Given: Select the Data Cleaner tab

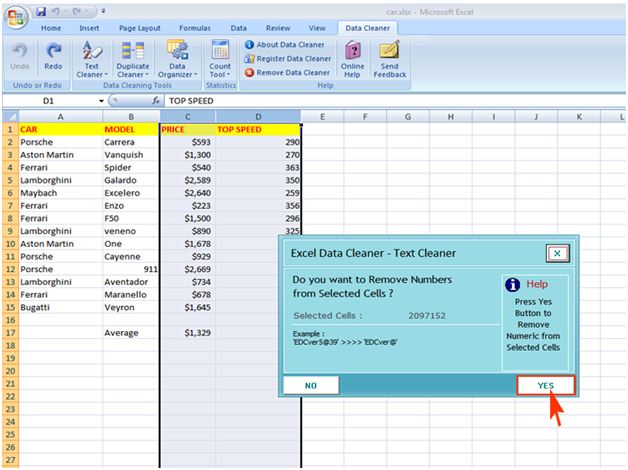Looking at the screenshot, I should pos(367,28).
